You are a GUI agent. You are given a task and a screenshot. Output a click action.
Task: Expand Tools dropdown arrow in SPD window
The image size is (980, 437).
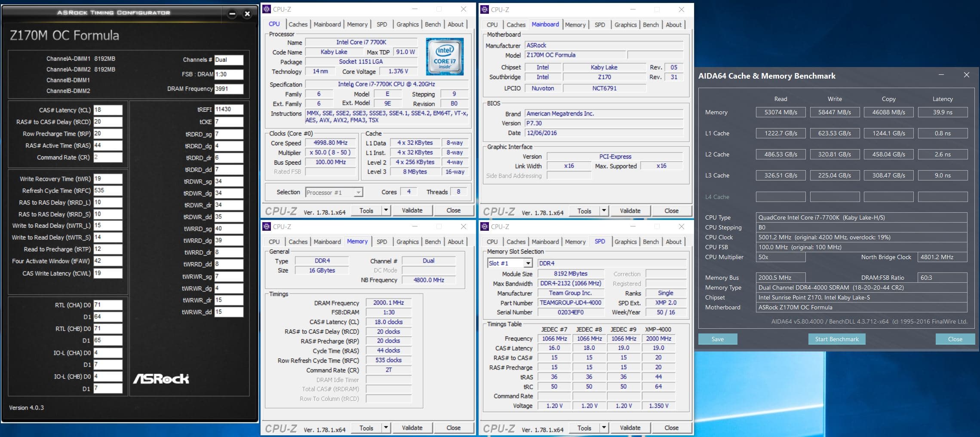click(604, 428)
